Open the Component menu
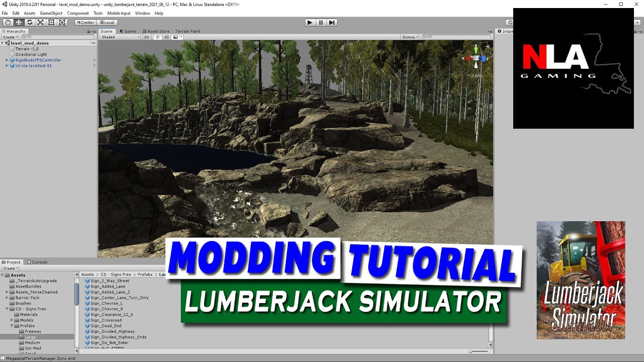 click(78, 13)
